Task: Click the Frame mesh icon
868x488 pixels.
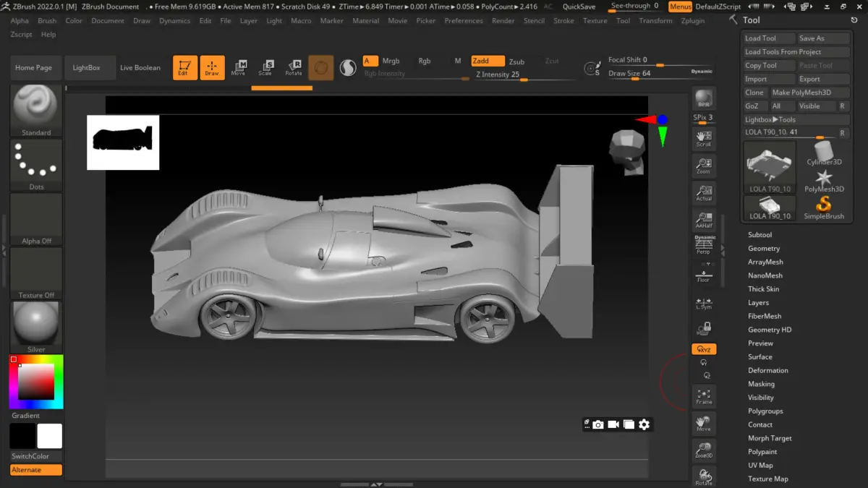Action: tap(704, 395)
